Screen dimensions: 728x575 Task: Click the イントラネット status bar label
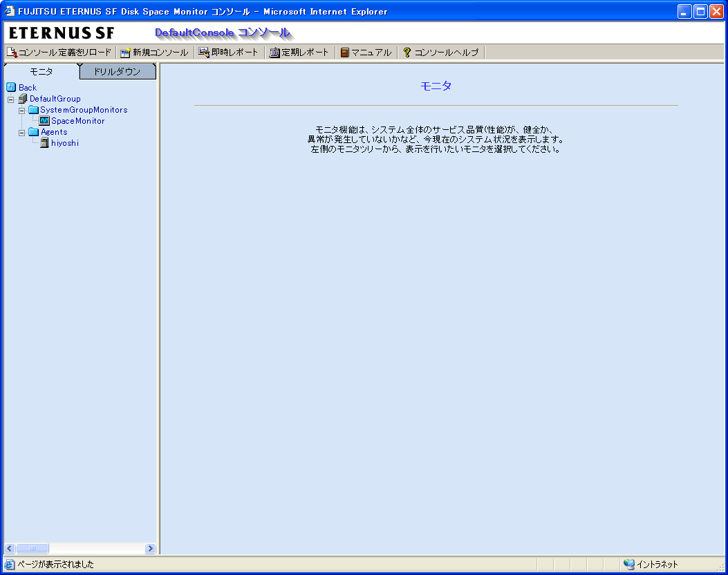pyautogui.click(x=657, y=565)
